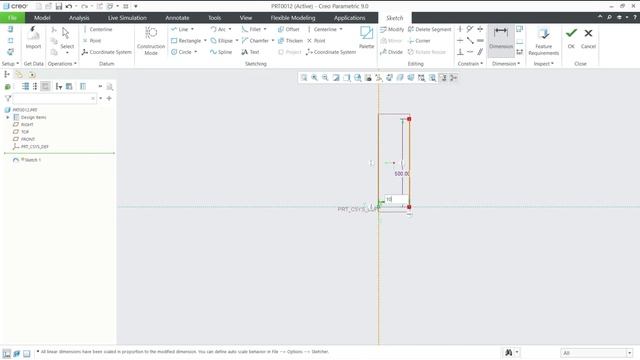The height and width of the screenshot is (360, 640).
Task: Click the model tree search input field
Action: coord(54,98)
